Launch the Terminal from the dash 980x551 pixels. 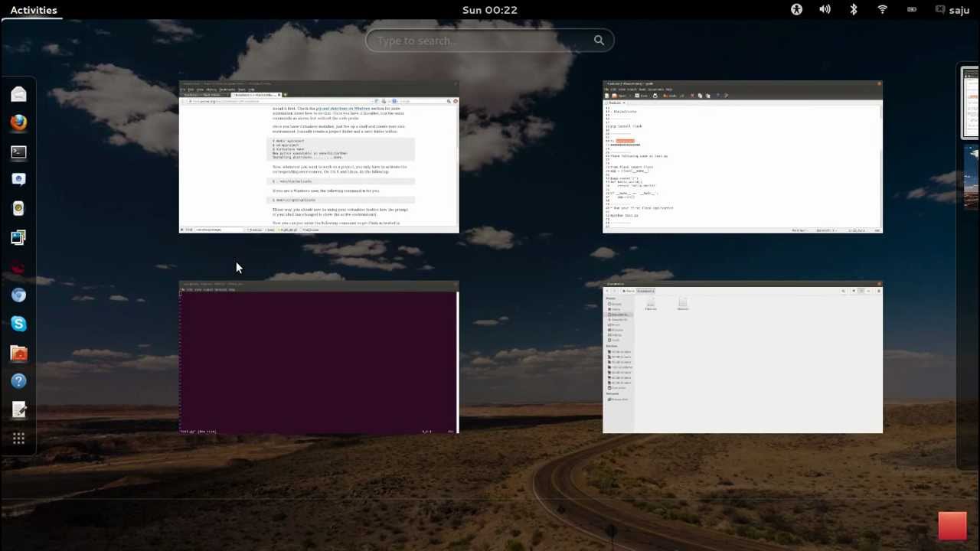click(x=18, y=152)
